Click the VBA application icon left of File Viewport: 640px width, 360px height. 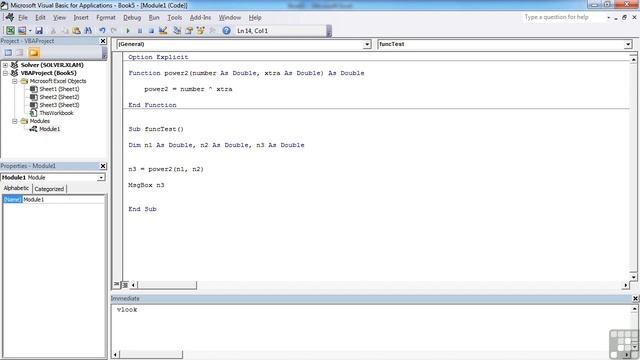9,17
